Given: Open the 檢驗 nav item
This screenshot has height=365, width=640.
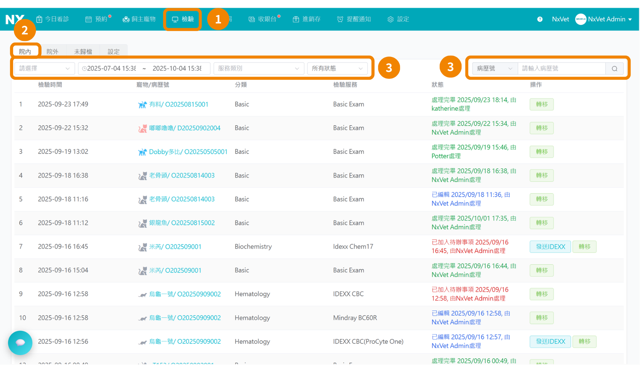Looking at the screenshot, I should click(x=182, y=19).
